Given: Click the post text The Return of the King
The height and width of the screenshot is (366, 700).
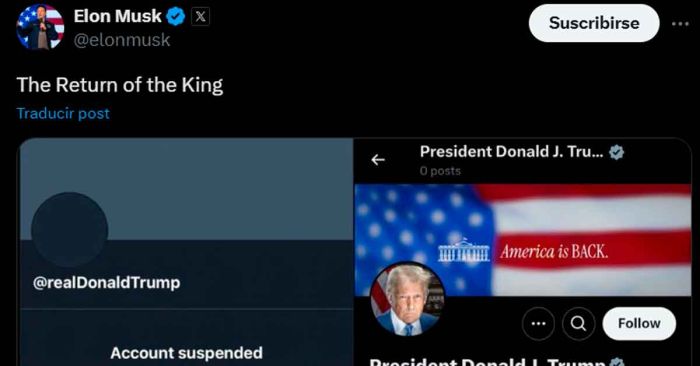Looking at the screenshot, I should 120,85.
